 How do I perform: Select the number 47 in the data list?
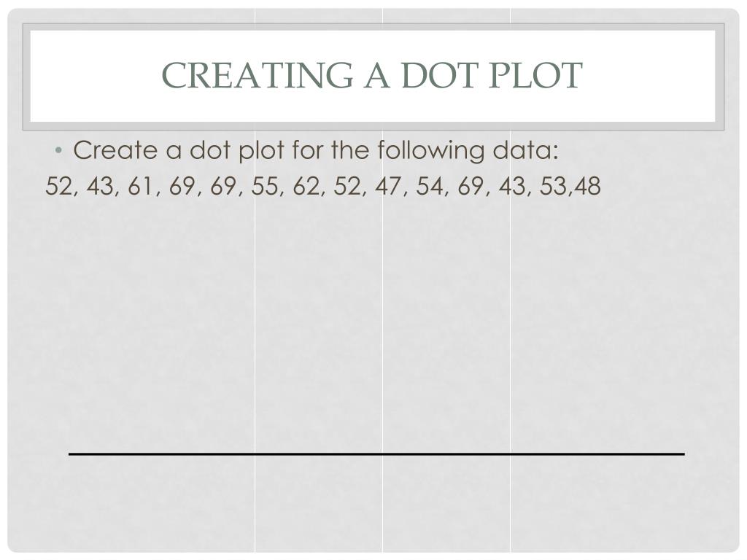[x=389, y=187]
